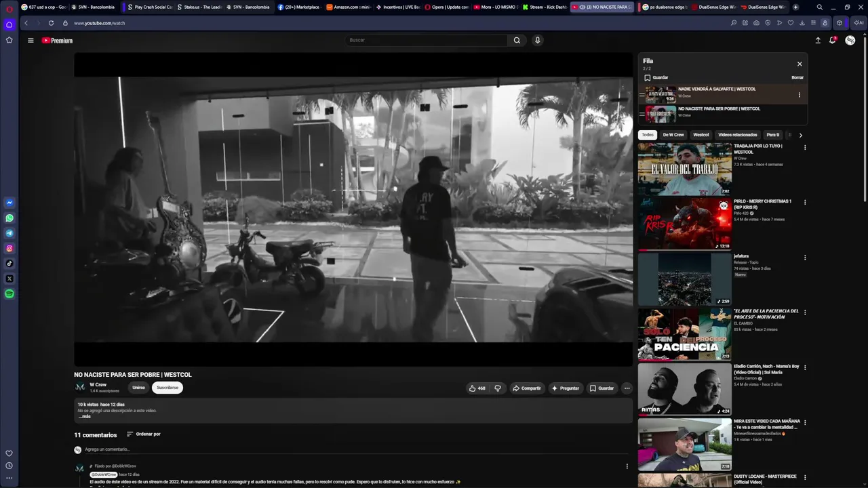Viewport: 868px width, 488px height.
Task: Click the Suscribirse button
Action: (167, 388)
